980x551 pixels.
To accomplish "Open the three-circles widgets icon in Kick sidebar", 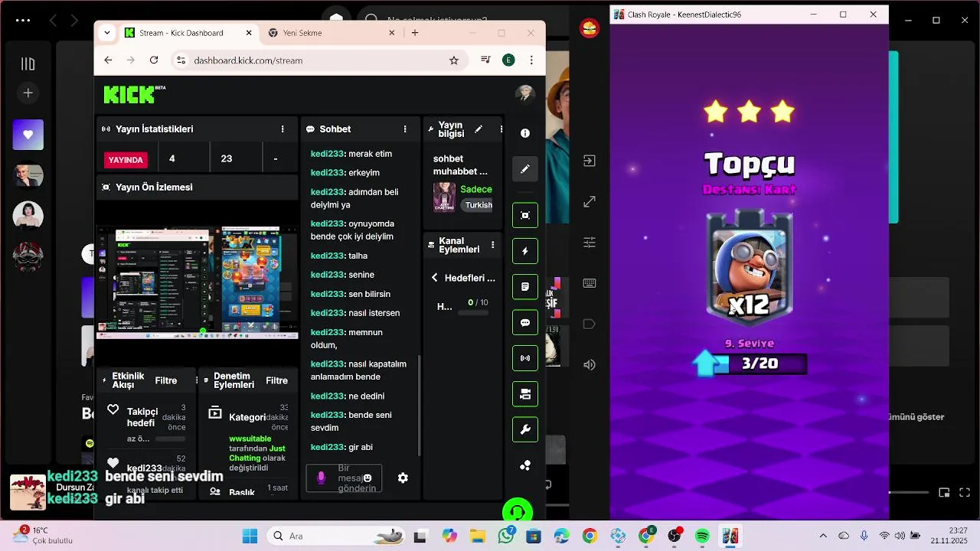I will 525,465.
